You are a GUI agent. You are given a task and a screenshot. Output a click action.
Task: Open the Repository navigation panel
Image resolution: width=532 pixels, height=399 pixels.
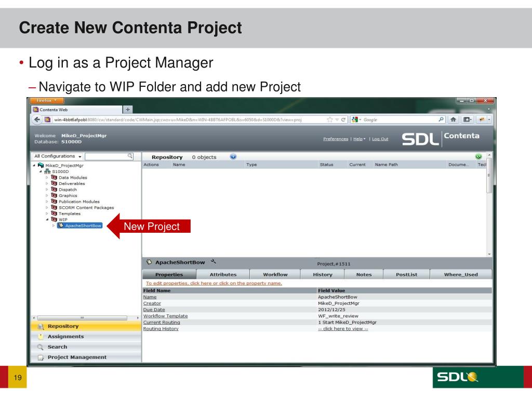[86, 326]
